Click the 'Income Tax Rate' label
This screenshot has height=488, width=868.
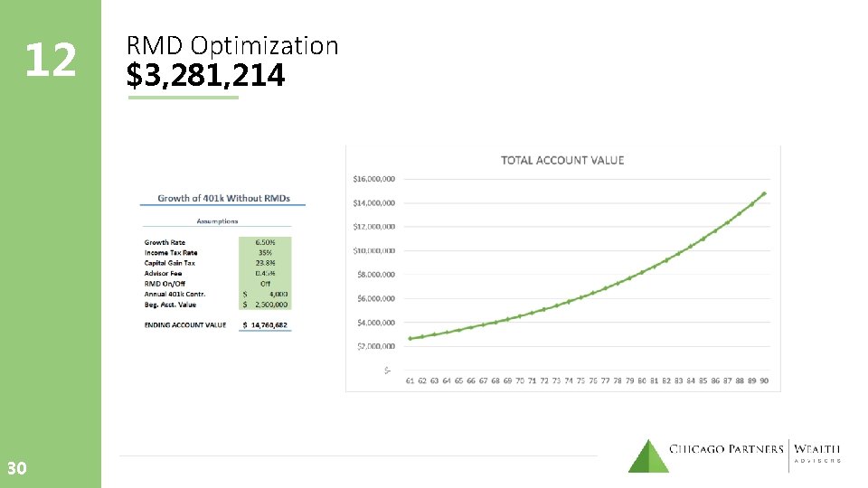[171, 252]
